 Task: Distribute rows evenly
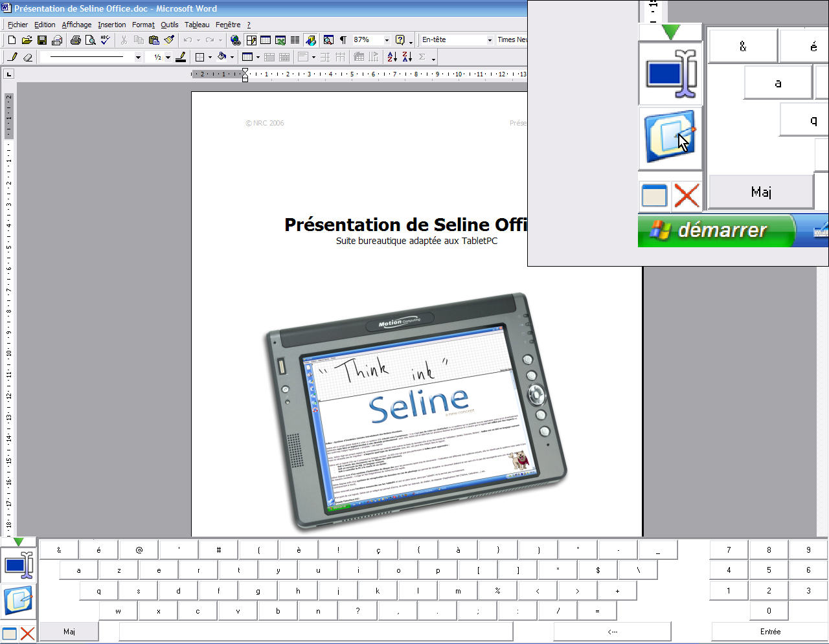(325, 57)
